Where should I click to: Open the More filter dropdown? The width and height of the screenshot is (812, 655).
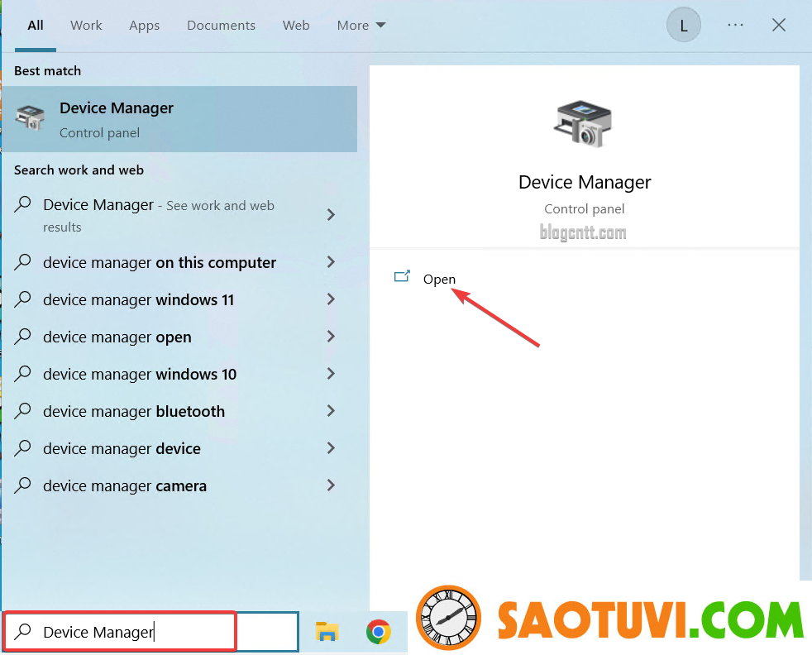[361, 26]
